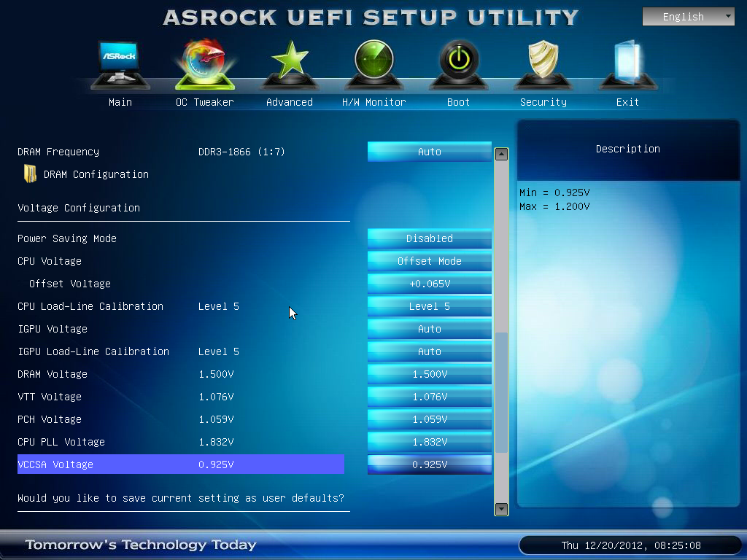Select the CPU Load-Line Calibration label
This screenshot has width=747, height=560.
(90, 306)
